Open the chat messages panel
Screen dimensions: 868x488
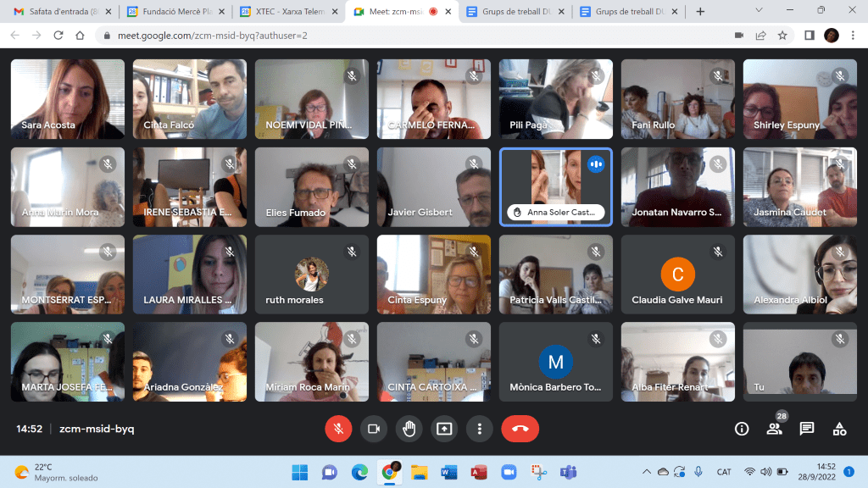tap(807, 429)
